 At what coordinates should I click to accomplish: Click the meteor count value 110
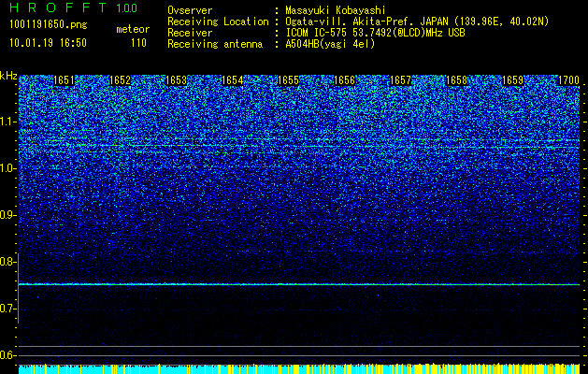pos(138,43)
